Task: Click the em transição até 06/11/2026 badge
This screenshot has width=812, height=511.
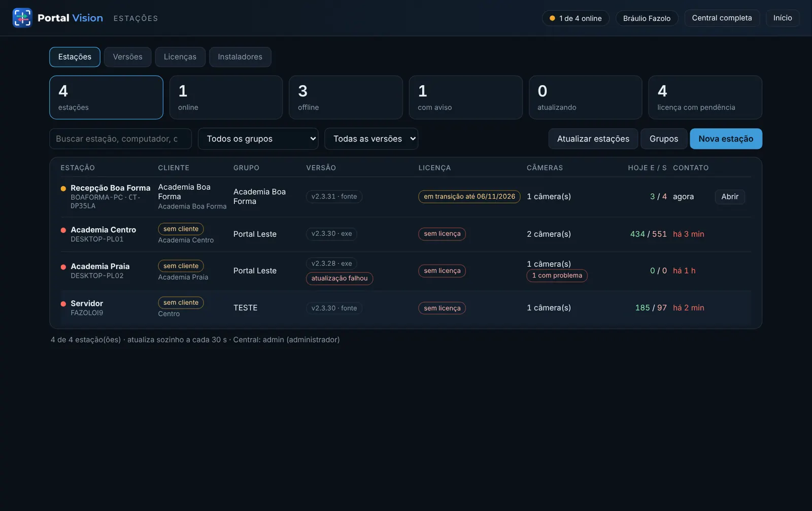Action: pyautogui.click(x=469, y=196)
